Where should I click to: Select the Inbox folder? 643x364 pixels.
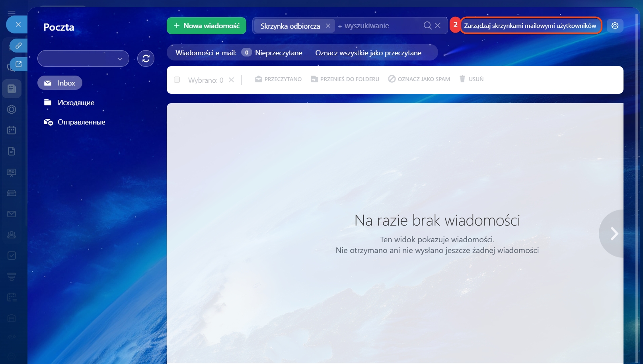click(60, 83)
